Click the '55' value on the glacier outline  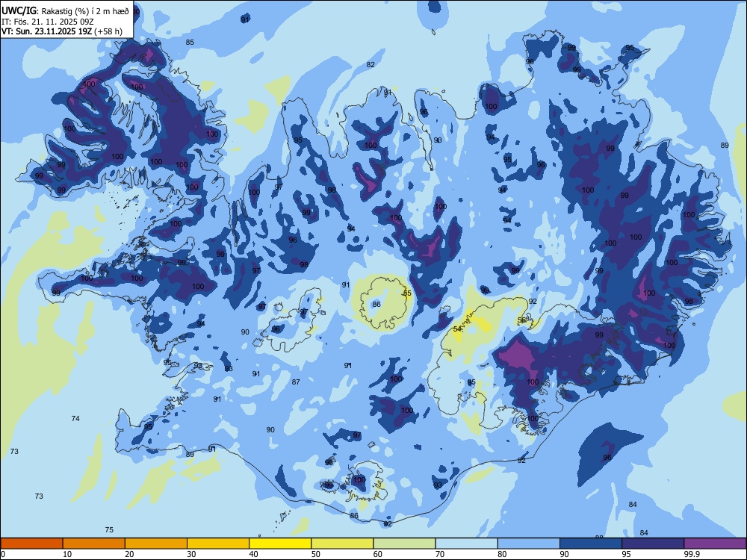click(x=407, y=293)
